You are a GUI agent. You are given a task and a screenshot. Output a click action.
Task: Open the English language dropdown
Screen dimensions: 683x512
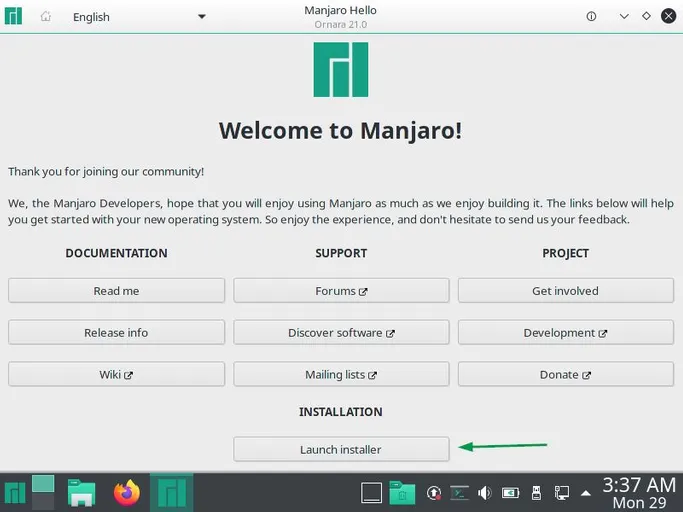point(138,17)
